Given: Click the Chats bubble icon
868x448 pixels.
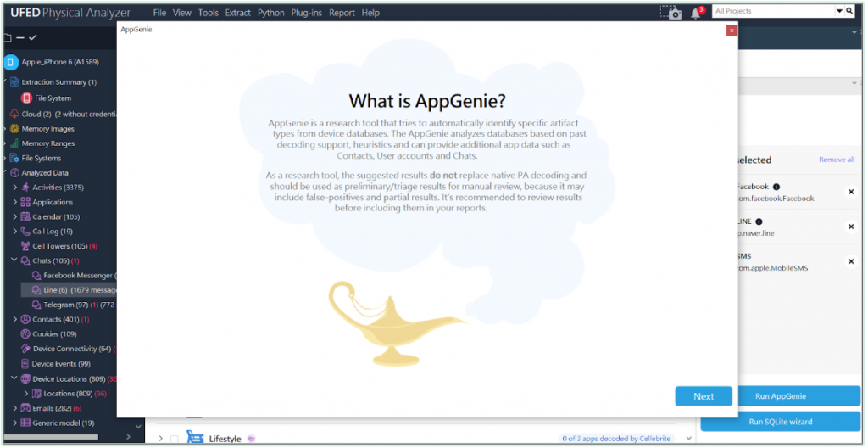Looking at the screenshot, I should click(x=25, y=260).
